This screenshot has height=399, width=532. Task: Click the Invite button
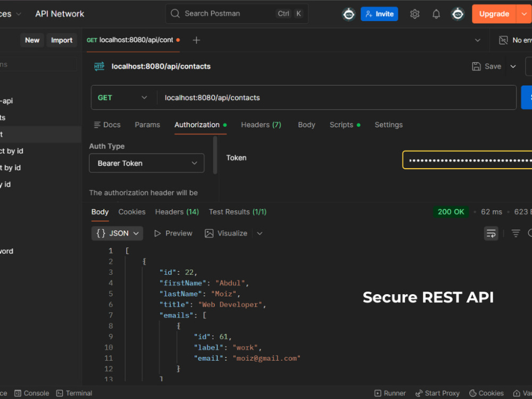(379, 14)
